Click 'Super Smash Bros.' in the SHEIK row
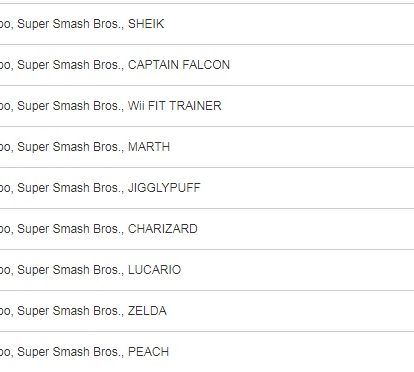This screenshot has width=414, height=372. pos(70,24)
